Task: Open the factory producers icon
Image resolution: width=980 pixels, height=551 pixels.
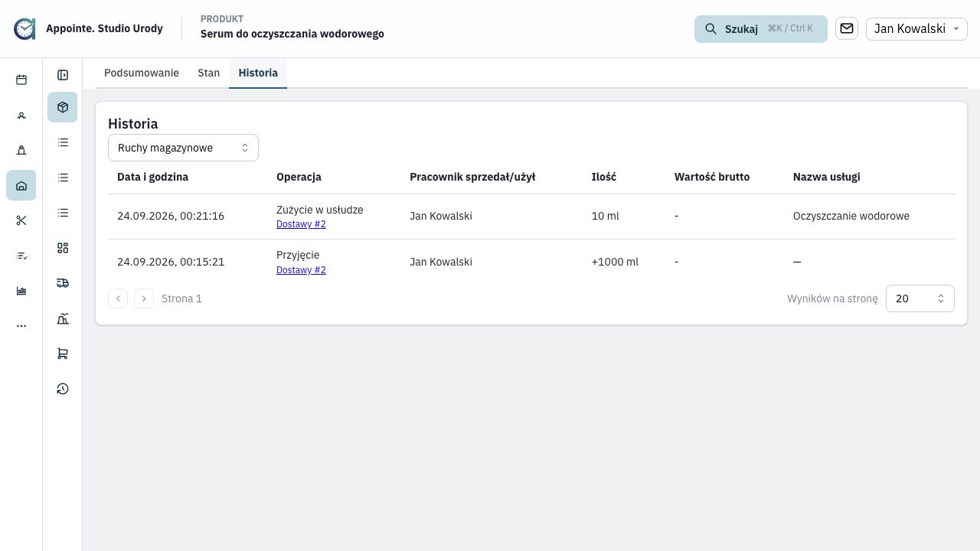Action: coord(63,318)
